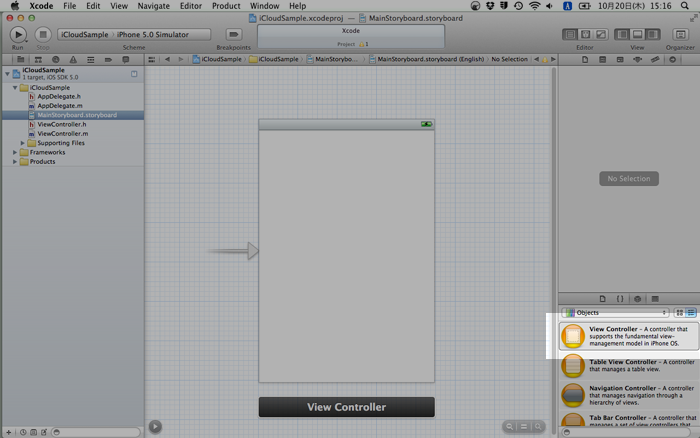Expand the Supporting Files group
The width and height of the screenshot is (700, 438).
pyautogui.click(x=23, y=143)
